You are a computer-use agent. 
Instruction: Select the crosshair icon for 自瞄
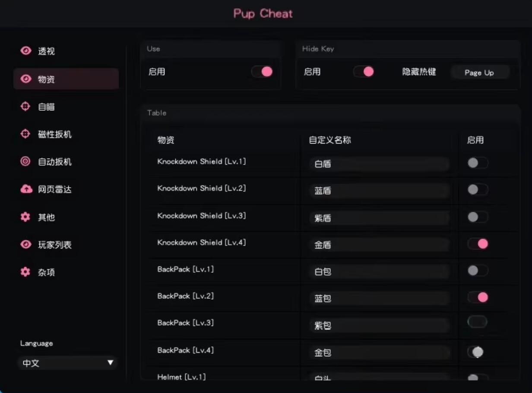pyautogui.click(x=25, y=106)
